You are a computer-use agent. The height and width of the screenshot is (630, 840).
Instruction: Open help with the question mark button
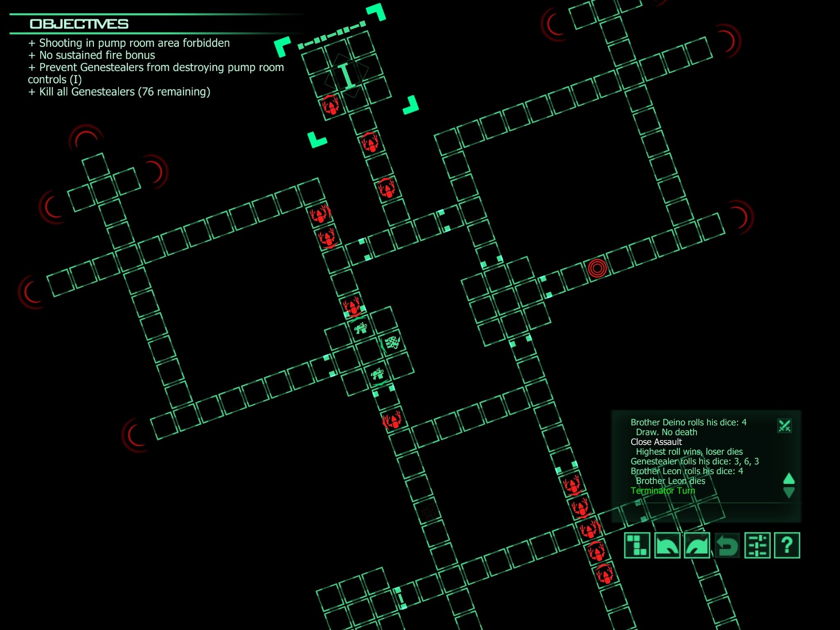[787, 546]
